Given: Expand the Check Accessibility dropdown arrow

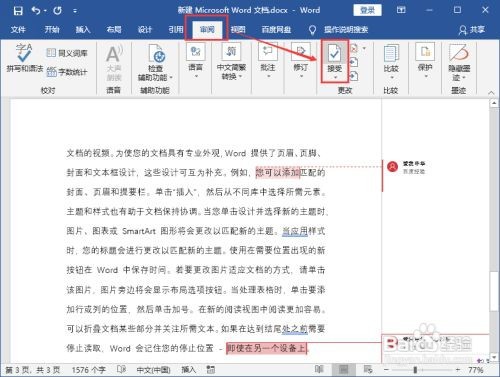Looking at the screenshot, I should click(171, 78).
